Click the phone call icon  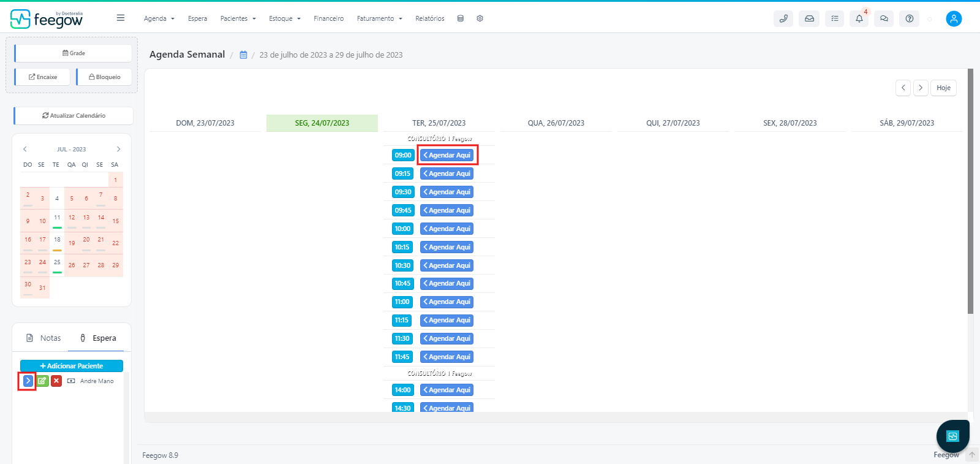click(783, 18)
